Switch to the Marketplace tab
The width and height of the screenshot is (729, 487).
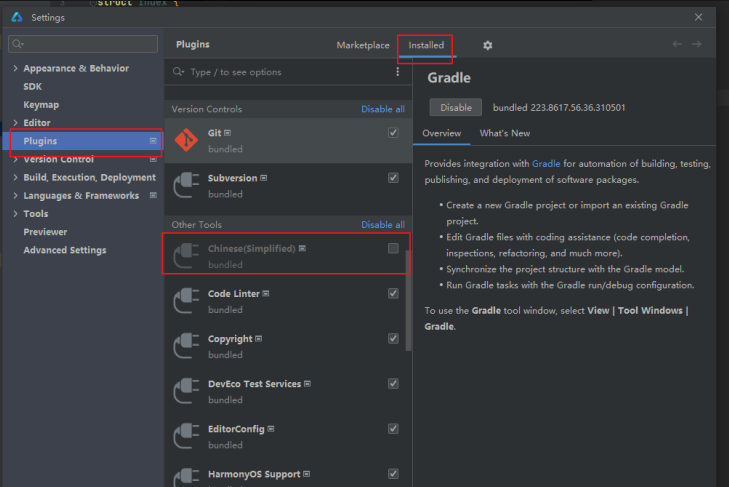point(363,45)
